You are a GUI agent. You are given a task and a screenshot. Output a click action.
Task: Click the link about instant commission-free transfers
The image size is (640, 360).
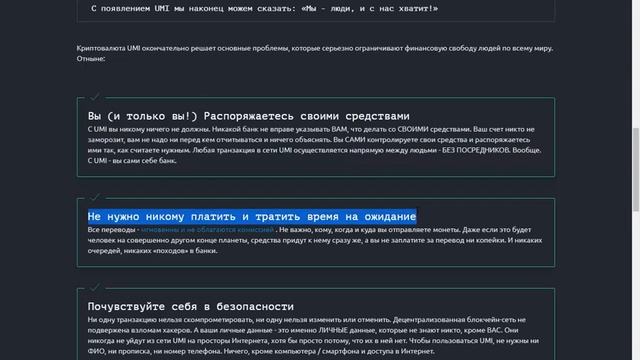(x=207, y=230)
